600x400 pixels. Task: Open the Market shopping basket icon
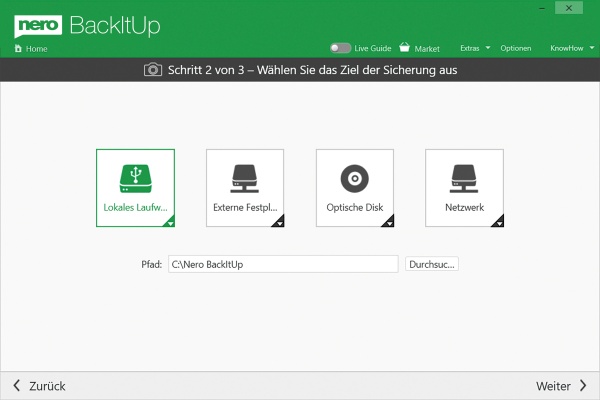click(x=404, y=47)
